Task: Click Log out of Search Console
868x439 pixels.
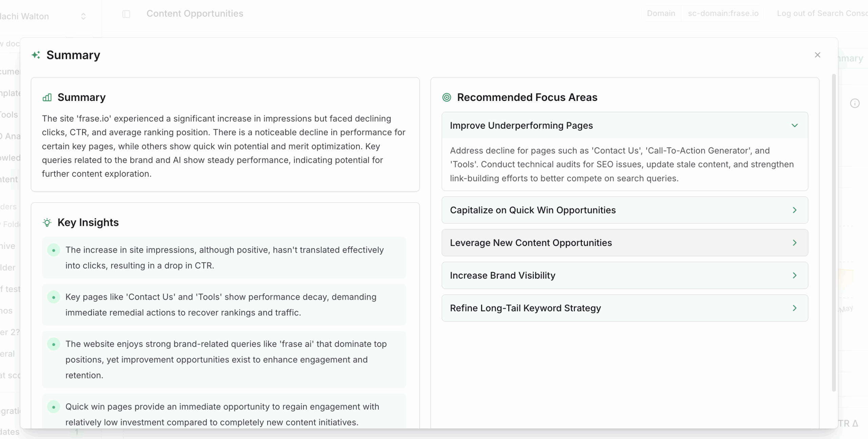Action: 822,14
